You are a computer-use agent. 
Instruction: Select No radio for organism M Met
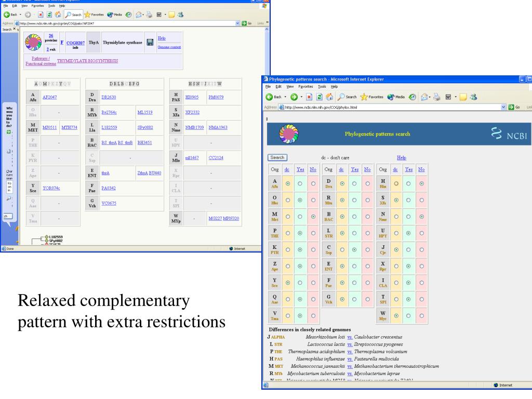313,217
